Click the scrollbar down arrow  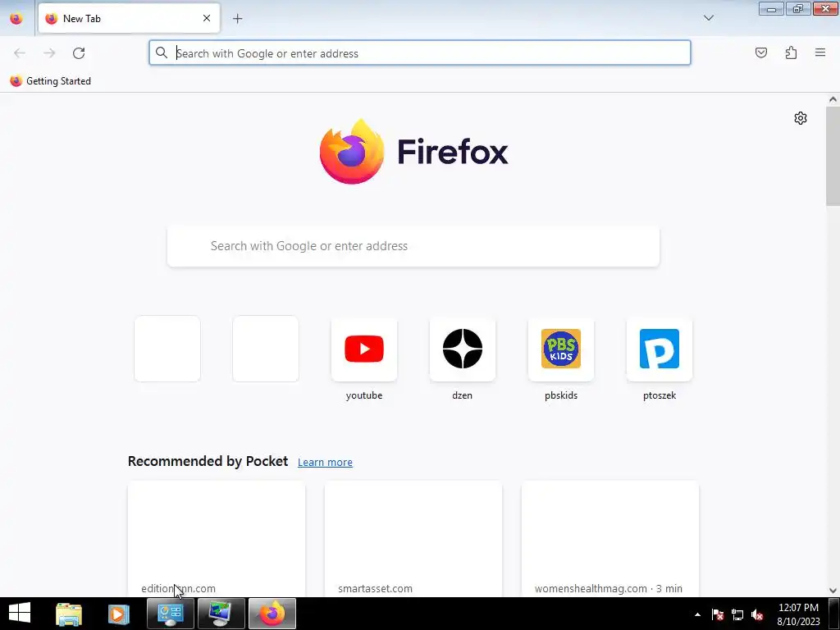[833, 591]
